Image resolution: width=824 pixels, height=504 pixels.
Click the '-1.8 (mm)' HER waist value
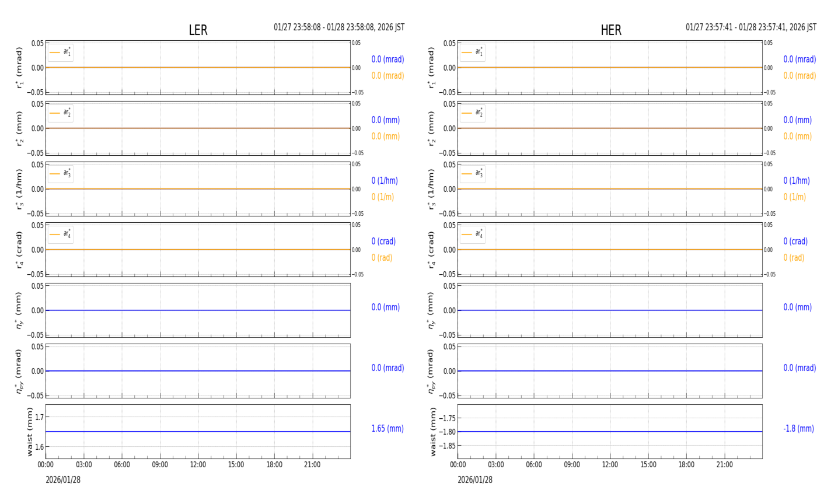pyautogui.click(x=798, y=429)
